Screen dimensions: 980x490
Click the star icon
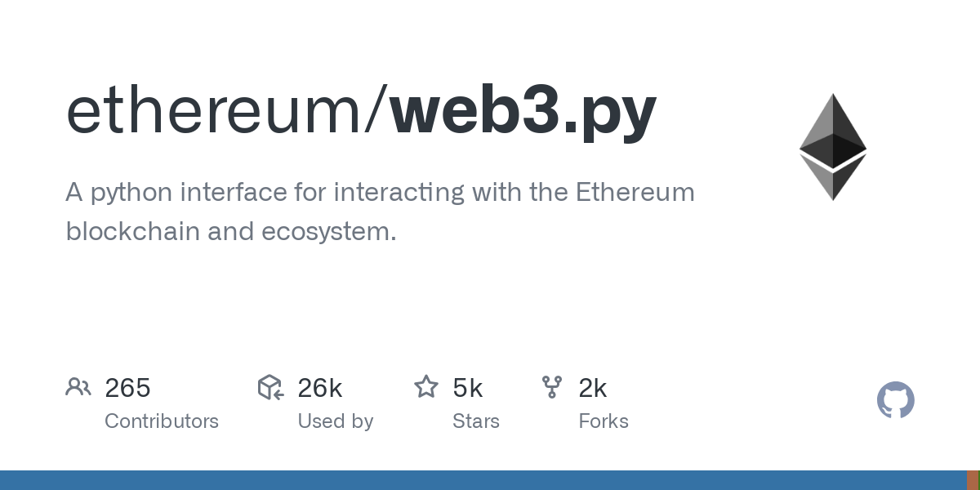(x=426, y=386)
